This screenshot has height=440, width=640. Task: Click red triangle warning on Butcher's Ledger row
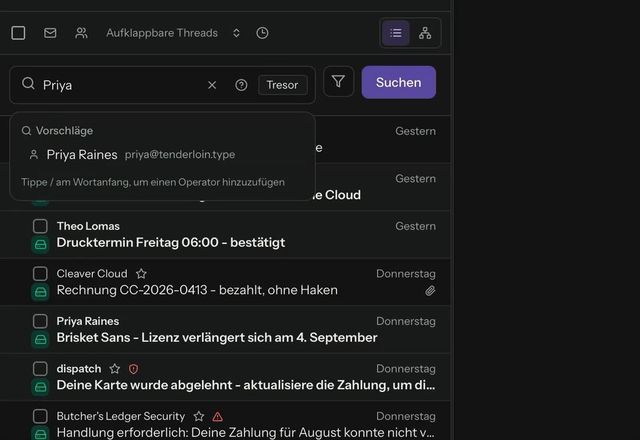coord(218,416)
